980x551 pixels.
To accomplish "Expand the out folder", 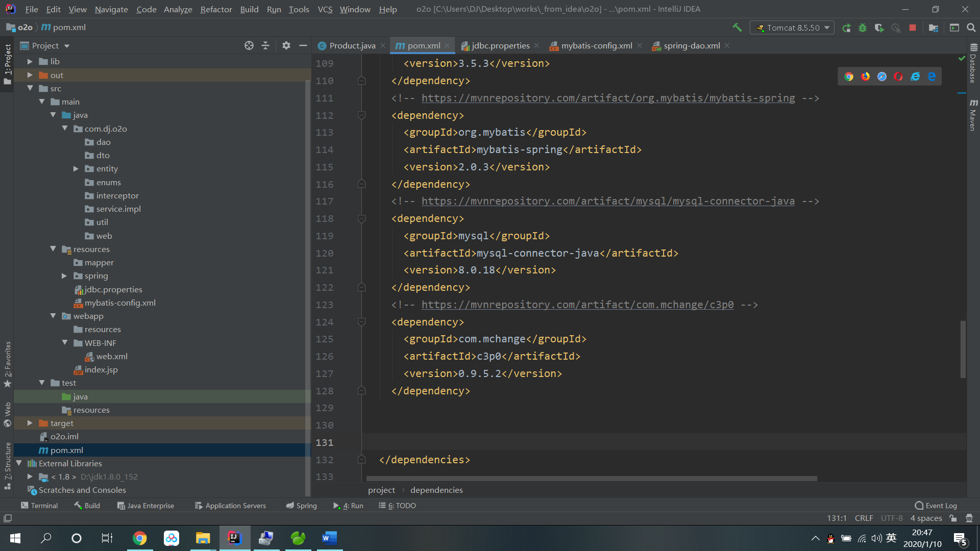I will pos(30,75).
